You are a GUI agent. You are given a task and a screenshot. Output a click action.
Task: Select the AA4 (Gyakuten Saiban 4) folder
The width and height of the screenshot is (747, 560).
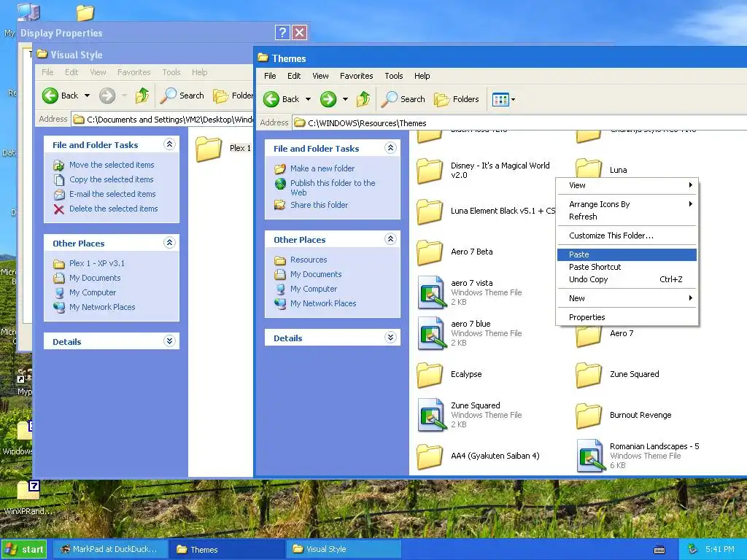(x=430, y=456)
